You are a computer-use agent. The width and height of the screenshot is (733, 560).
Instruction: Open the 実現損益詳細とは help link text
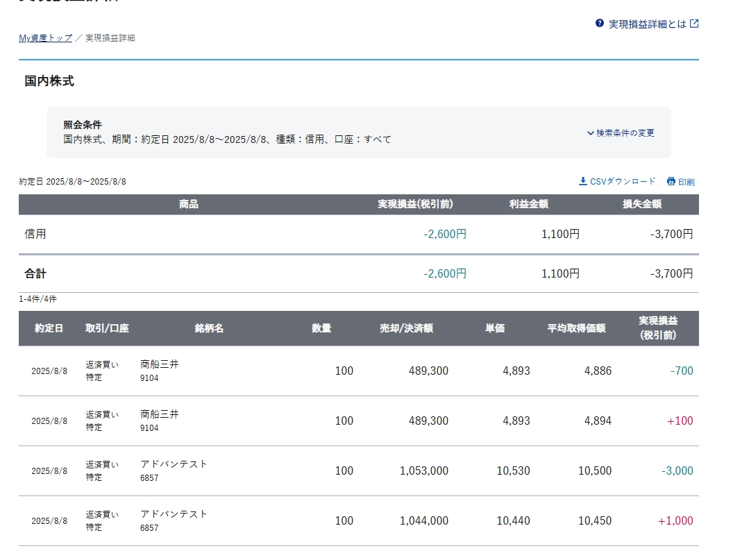(647, 24)
